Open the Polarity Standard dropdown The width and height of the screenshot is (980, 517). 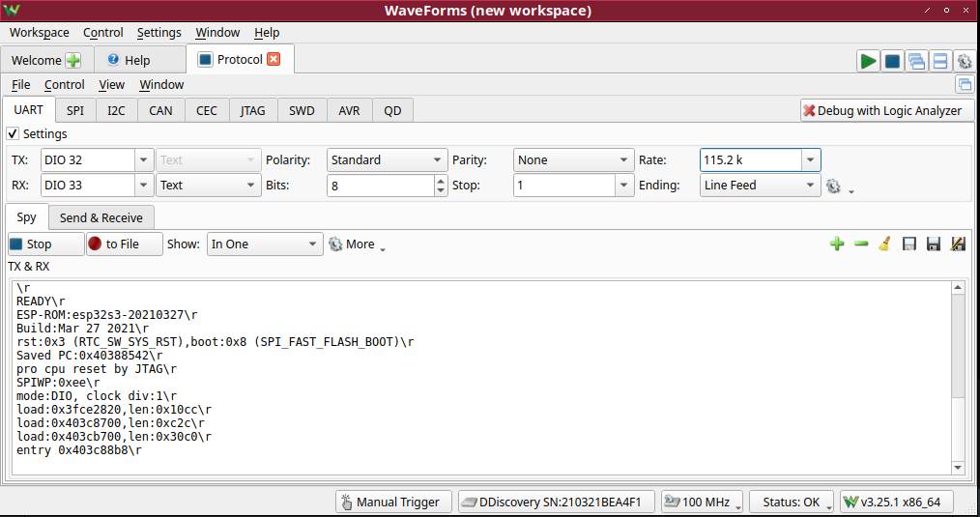[387, 160]
